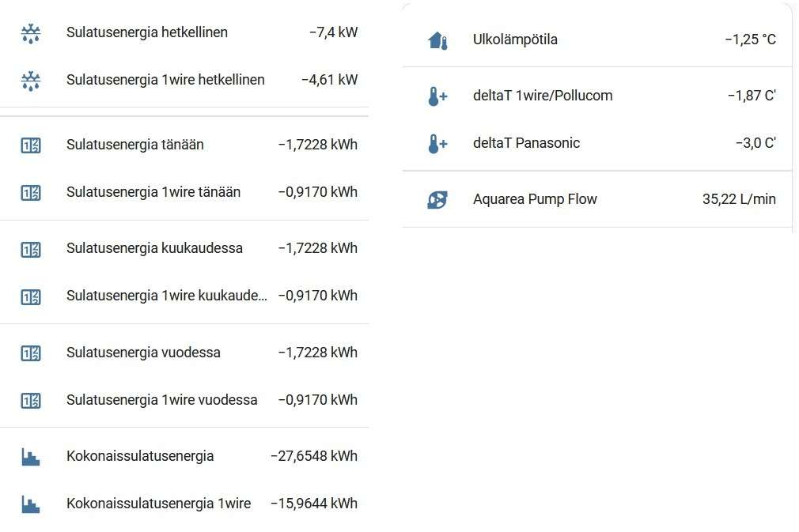Click the calendar icon for Sulatusenergia kuukaudessa
The width and height of the screenshot is (799, 532).
point(30,248)
